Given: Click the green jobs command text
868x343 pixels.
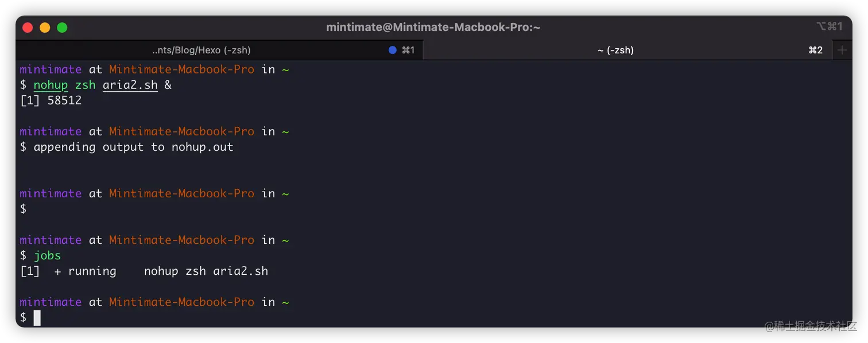Looking at the screenshot, I should point(47,255).
